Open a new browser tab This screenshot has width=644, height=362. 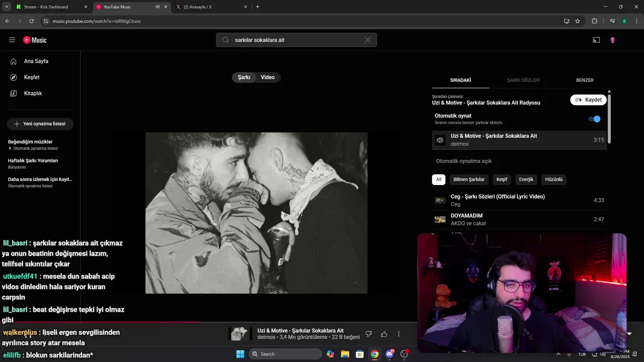pyautogui.click(x=258, y=7)
